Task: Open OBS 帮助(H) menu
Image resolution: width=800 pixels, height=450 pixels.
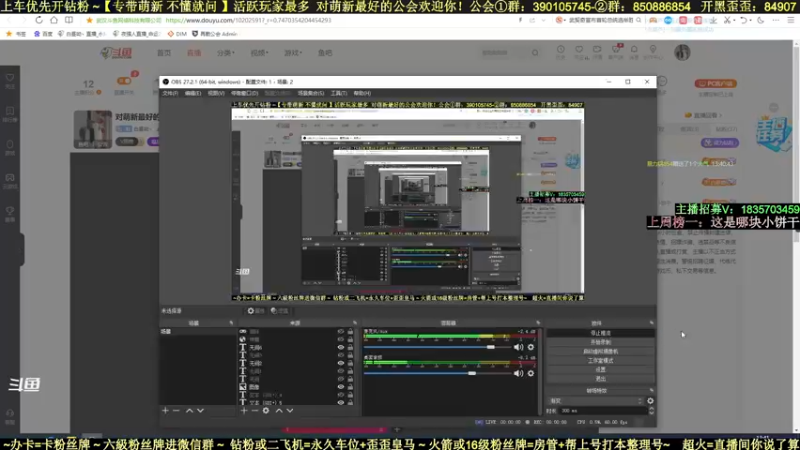Action: pyautogui.click(x=362, y=93)
